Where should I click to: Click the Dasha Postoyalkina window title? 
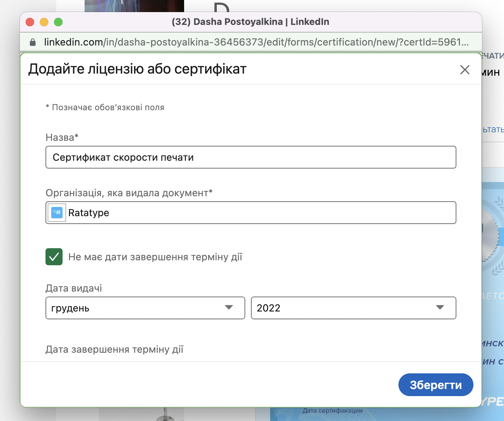[250, 22]
